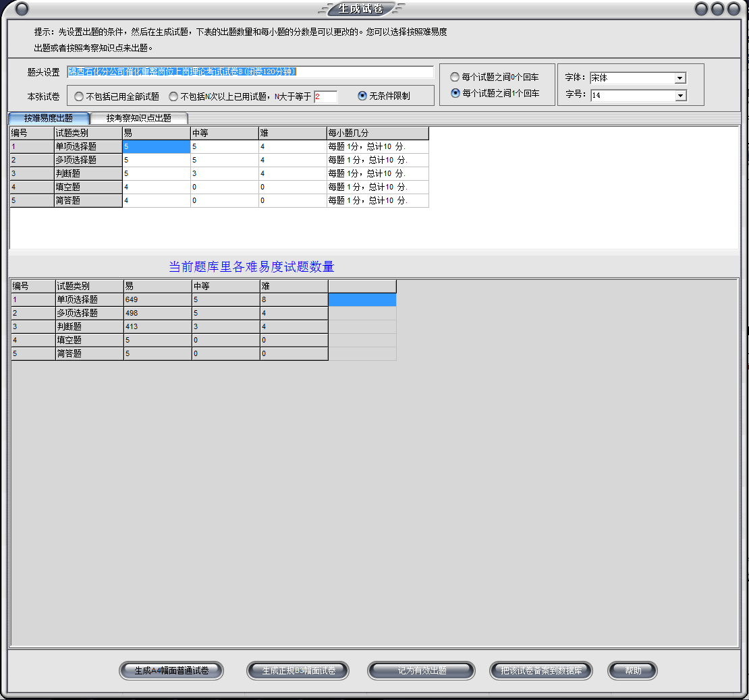Click 生成正规B3幅面试卷 button
This screenshot has height=700, width=749.
tap(298, 671)
